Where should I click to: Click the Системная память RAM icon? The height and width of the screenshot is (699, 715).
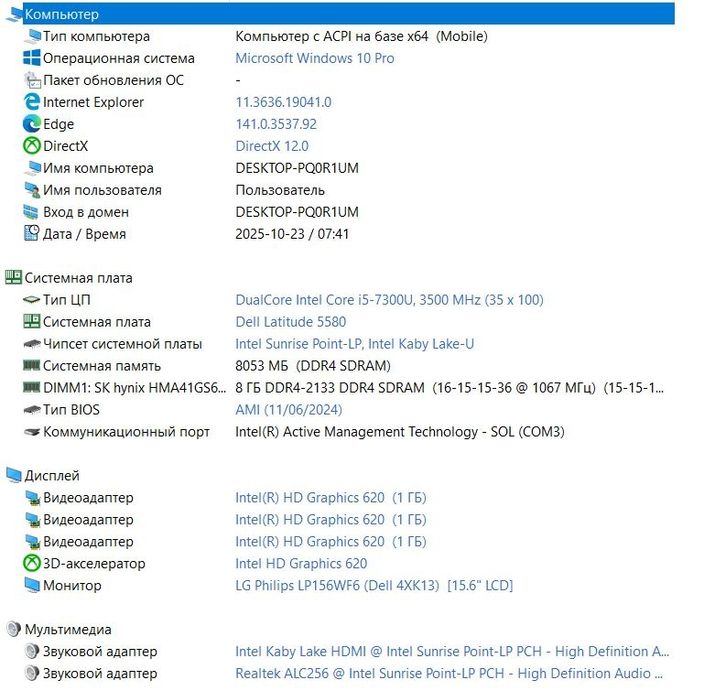click(x=32, y=365)
